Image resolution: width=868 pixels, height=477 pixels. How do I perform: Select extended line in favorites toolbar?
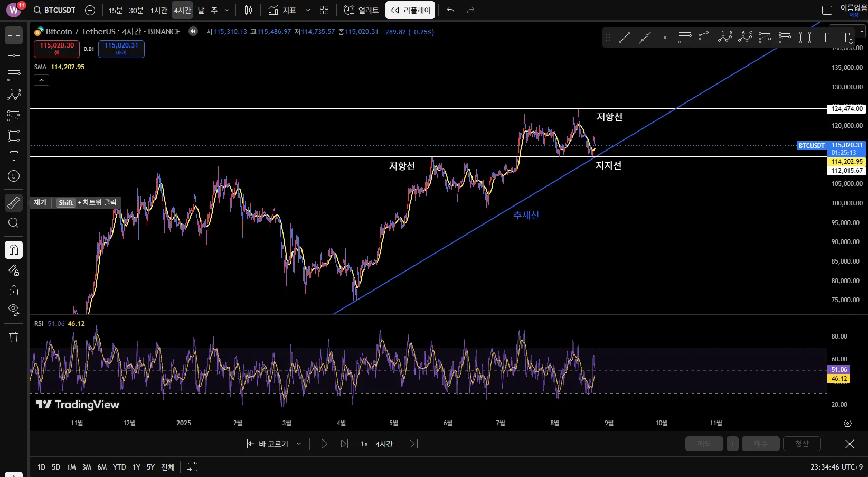[645, 38]
